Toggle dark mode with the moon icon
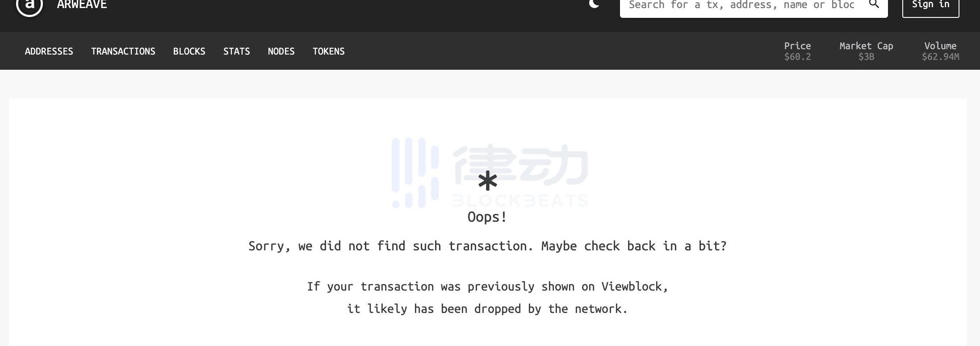The width and height of the screenshot is (980, 346). point(594,4)
